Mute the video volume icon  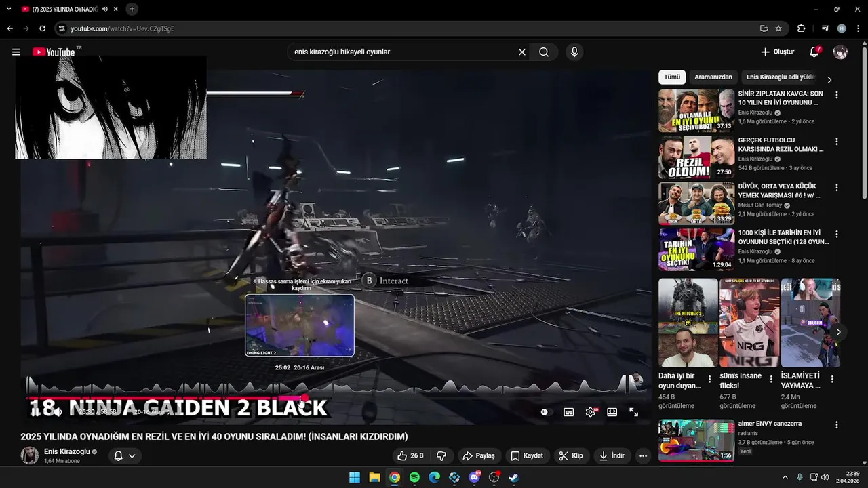point(58,411)
